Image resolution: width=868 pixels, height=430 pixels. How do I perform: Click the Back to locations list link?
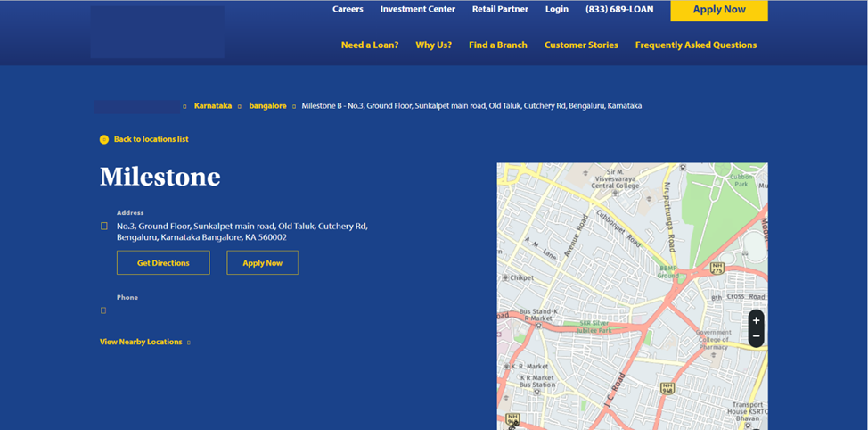point(151,140)
